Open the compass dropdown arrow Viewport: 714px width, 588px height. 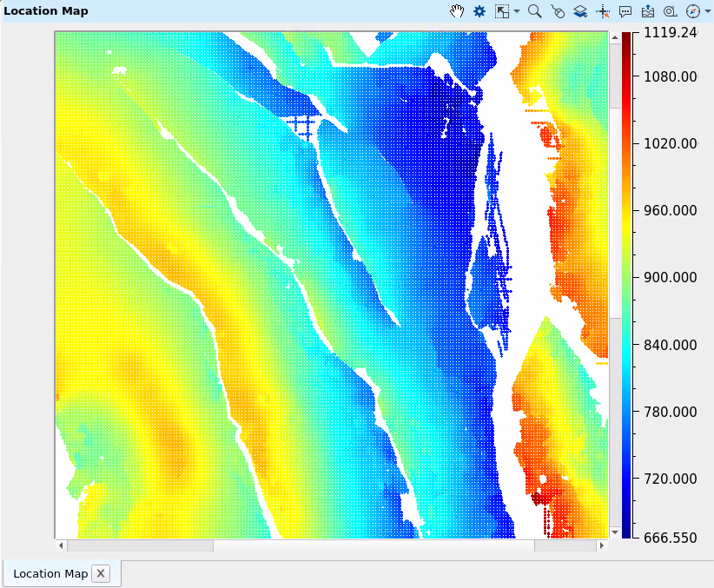pos(706,11)
